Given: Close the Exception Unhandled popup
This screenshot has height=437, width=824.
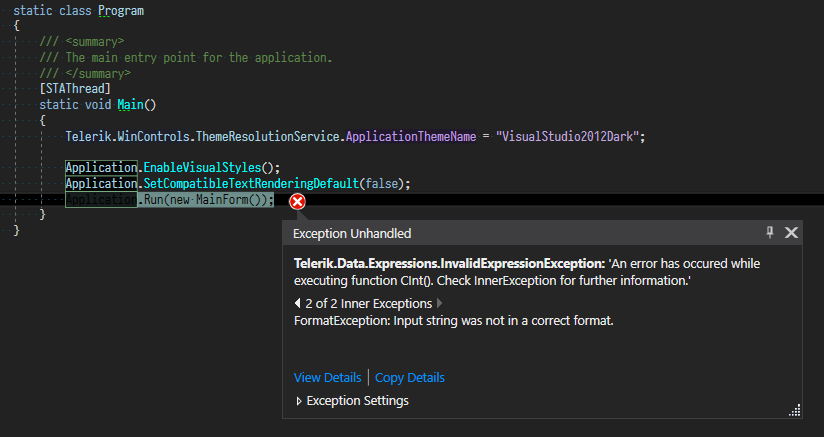Looking at the screenshot, I should pos(791,232).
